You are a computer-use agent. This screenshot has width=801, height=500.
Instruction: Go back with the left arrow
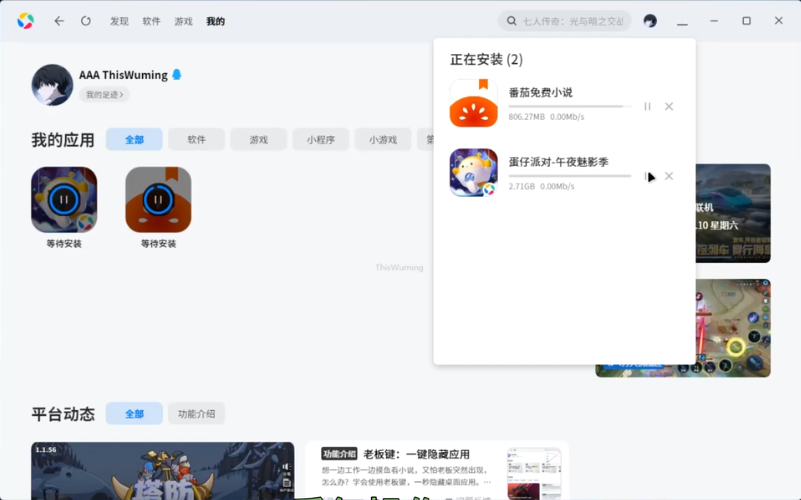coord(59,21)
